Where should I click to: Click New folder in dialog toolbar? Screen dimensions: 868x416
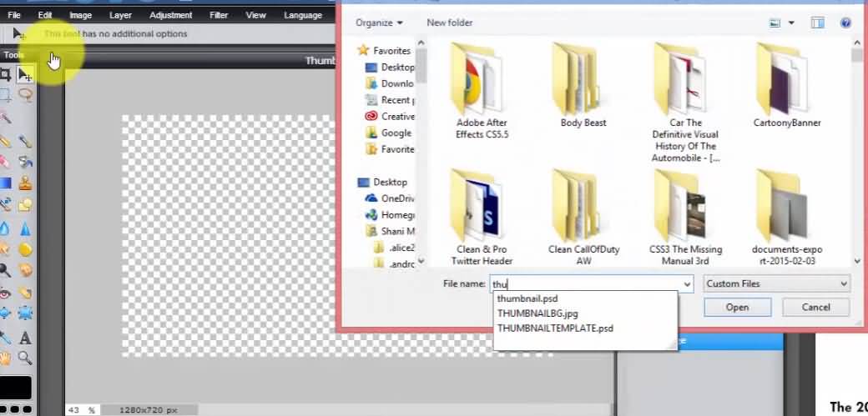[x=450, y=23]
